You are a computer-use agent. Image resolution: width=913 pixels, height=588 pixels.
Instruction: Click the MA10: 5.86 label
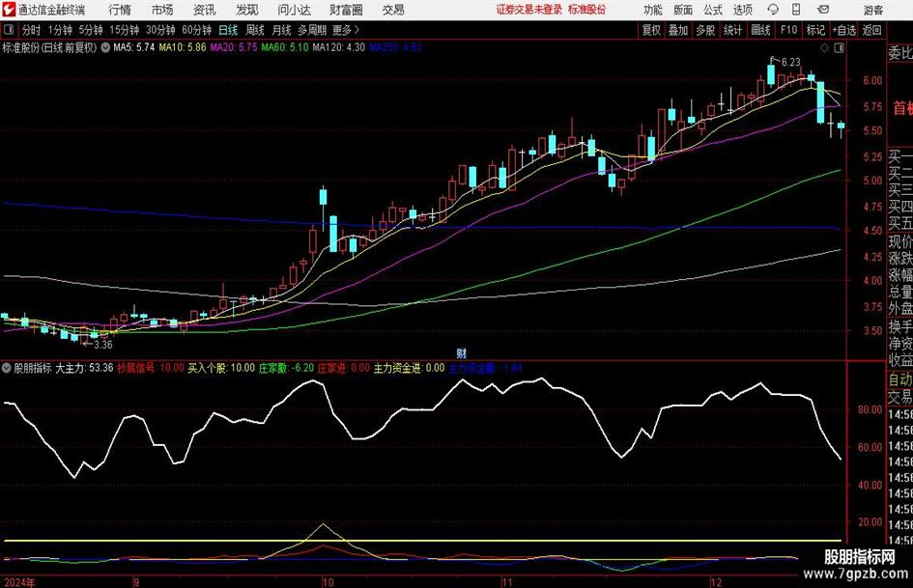(x=183, y=47)
